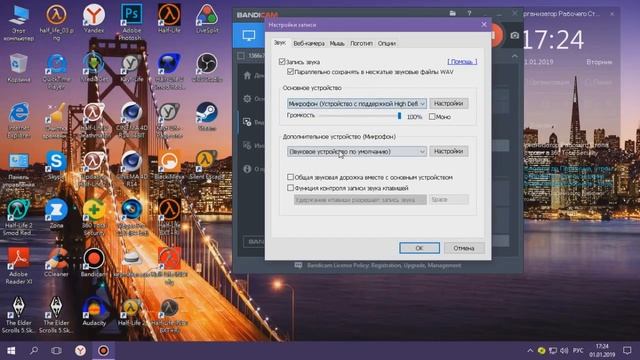640x360 pixels.
Task: Click the taskbar search magnifier
Action: click(34, 351)
